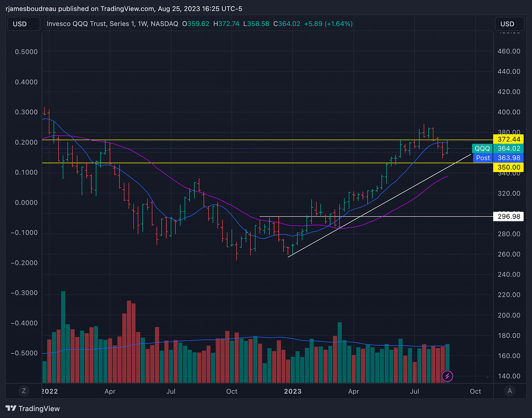
Task: Click the 0.5000 left axis value
Action: [x=26, y=52]
